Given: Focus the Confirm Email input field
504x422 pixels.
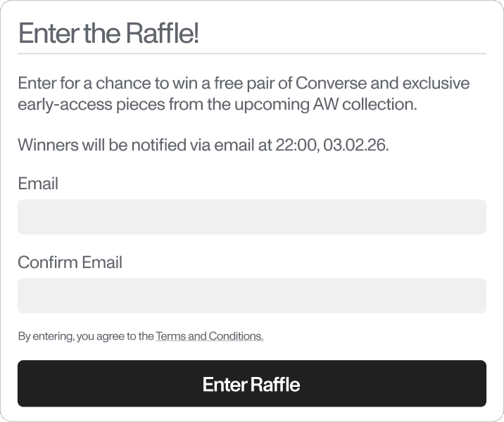Looking at the screenshot, I should pos(252,295).
